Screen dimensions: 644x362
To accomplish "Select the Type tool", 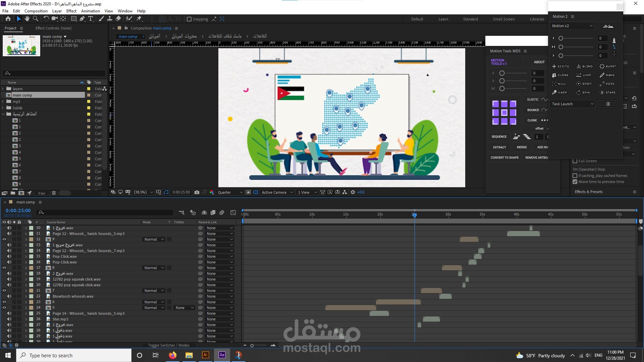I will (91, 19).
